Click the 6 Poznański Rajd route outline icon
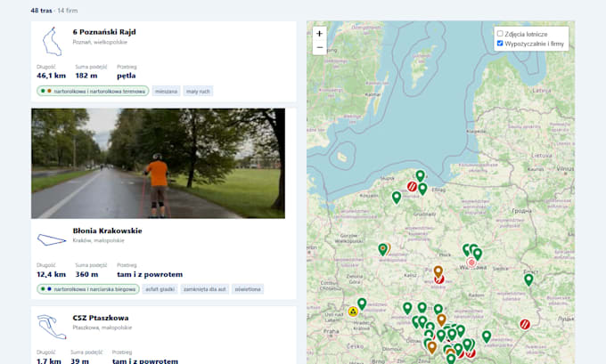 click(x=52, y=42)
